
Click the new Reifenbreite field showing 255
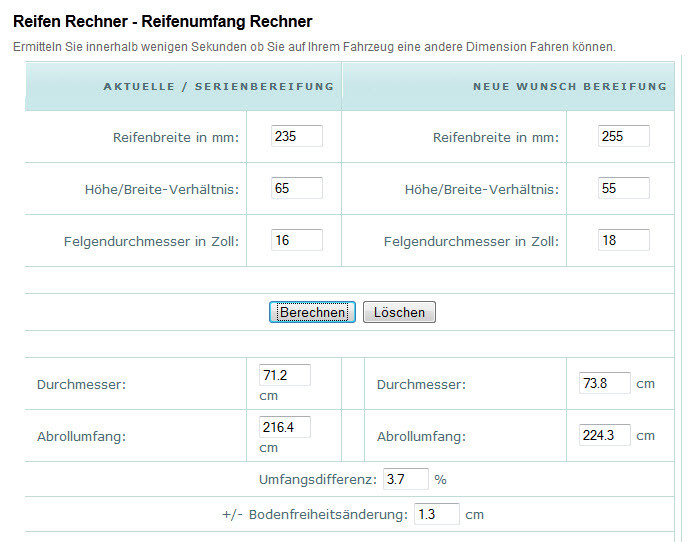(623, 136)
